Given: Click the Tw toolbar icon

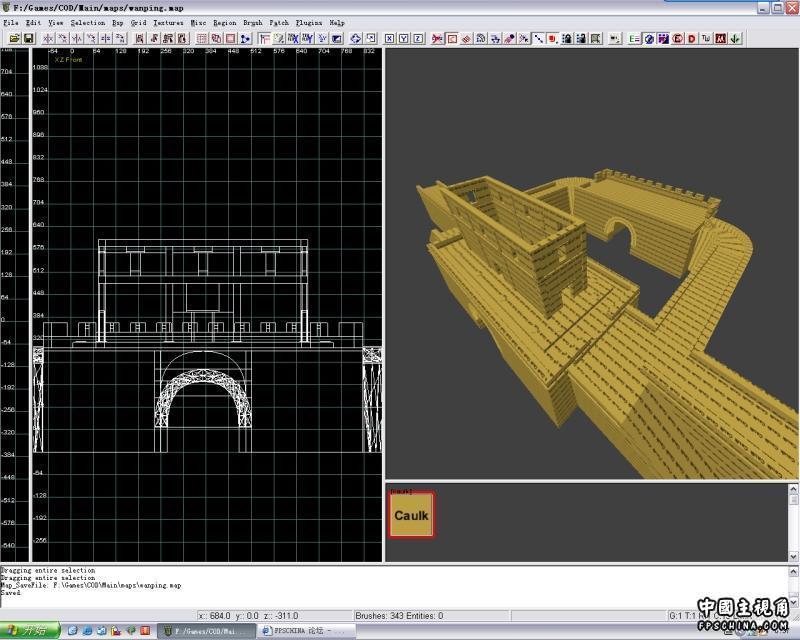Looking at the screenshot, I should pyautogui.click(x=706, y=38).
